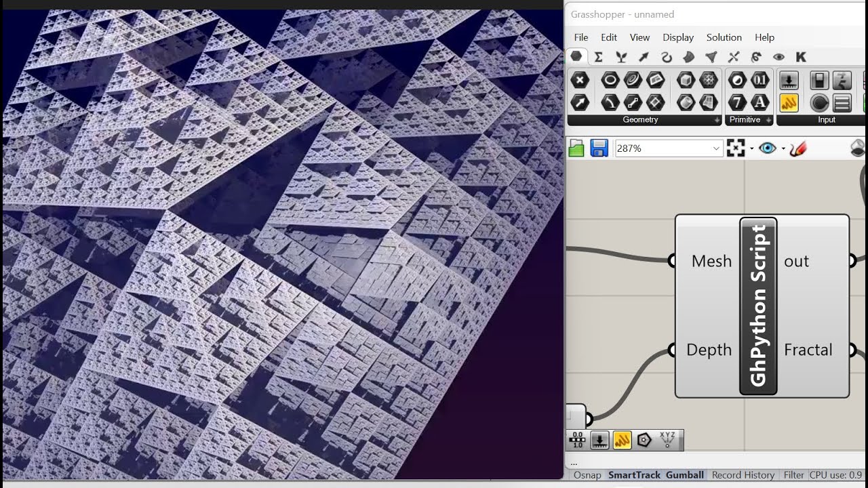Click the Fractal output parameter

pos(808,350)
